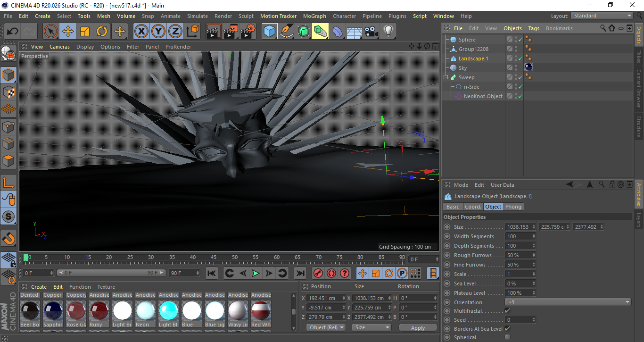Step the Seed value

coord(534,320)
